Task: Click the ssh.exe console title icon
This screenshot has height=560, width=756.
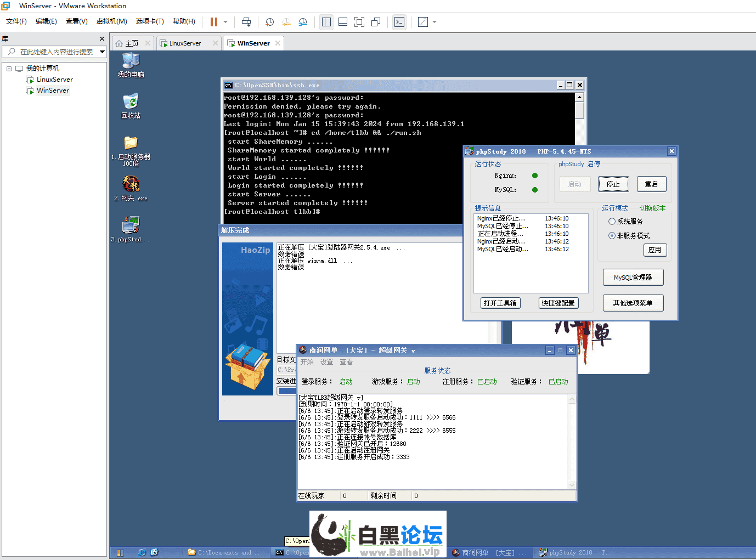Action: pos(229,85)
